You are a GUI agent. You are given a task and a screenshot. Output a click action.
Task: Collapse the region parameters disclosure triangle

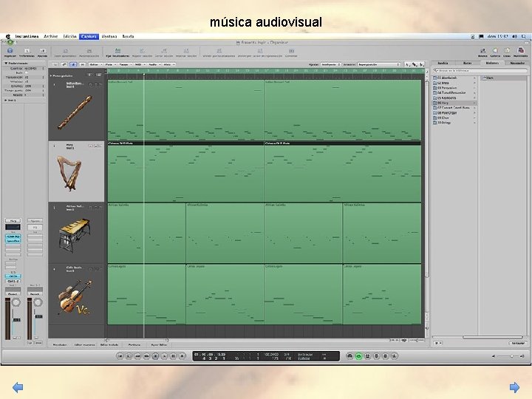pyautogui.click(x=6, y=64)
